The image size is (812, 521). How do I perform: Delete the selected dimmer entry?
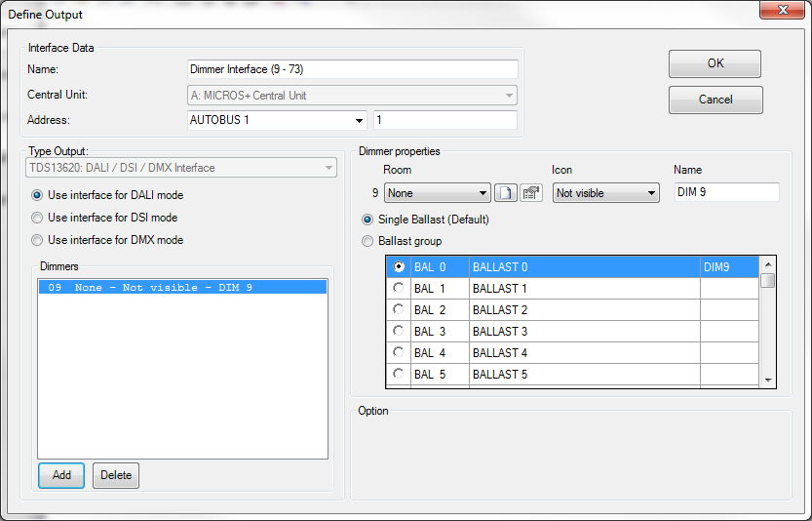116,475
